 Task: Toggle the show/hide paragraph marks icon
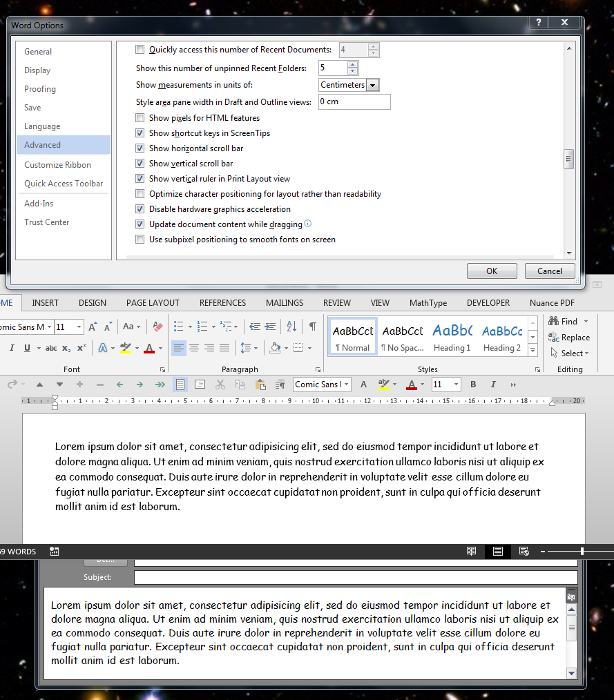[x=313, y=324]
